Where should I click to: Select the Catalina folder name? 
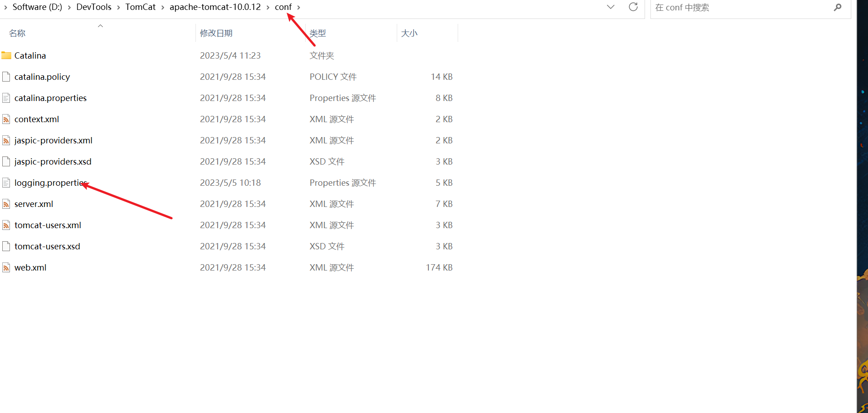(x=30, y=55)
